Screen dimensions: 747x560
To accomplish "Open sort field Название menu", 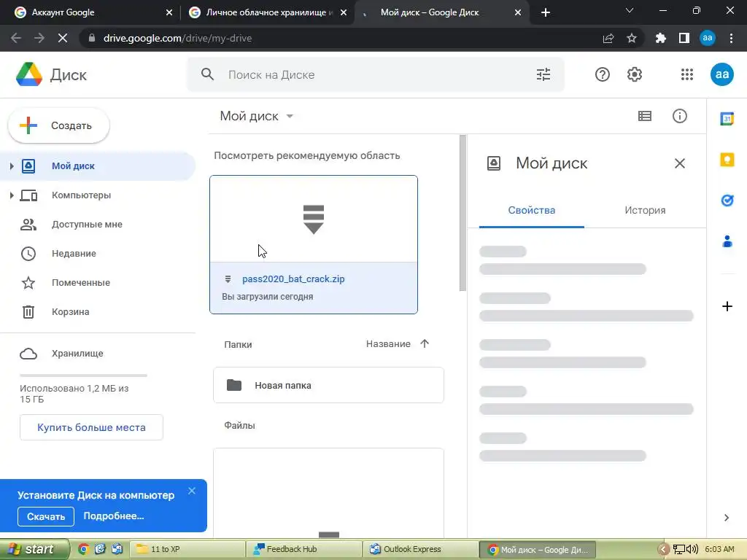I will 388,344.
